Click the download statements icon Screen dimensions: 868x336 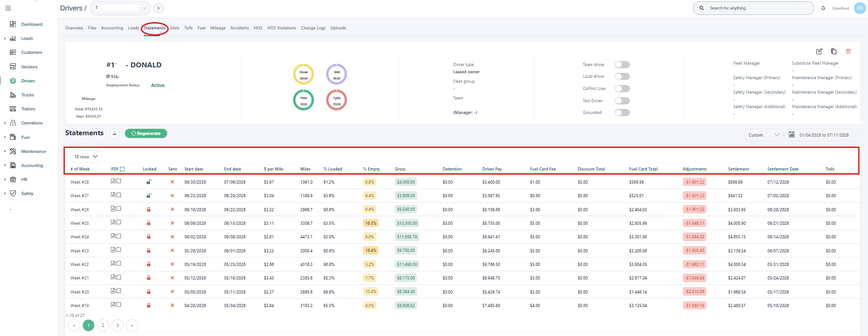click(115, 133)
